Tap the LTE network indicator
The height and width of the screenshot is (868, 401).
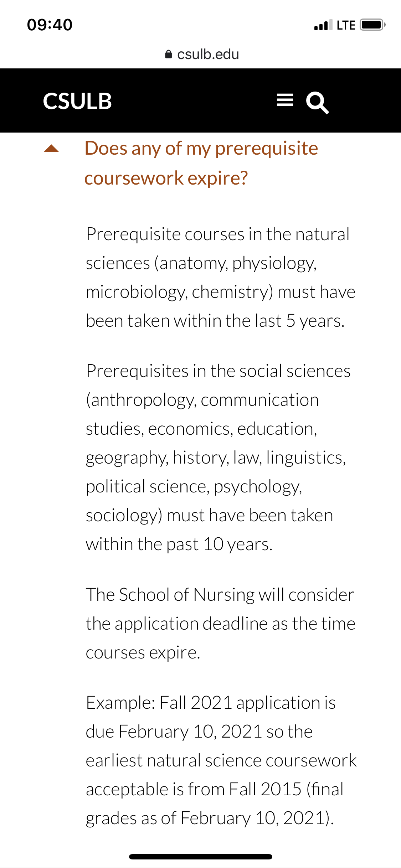[x=346, y=25]
